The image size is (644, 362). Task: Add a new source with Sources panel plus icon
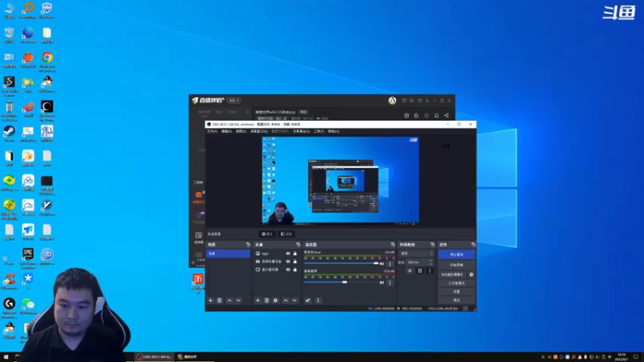[258, 300]
